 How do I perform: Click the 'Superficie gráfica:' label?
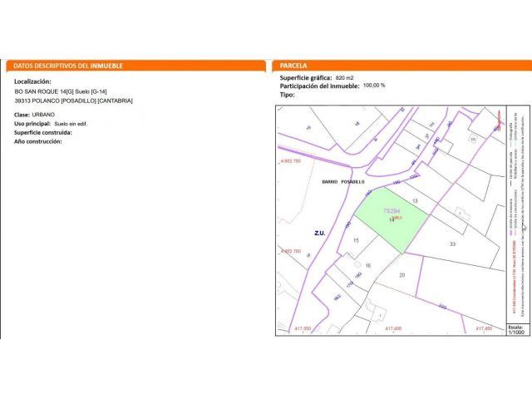click(x=306, y=77)
